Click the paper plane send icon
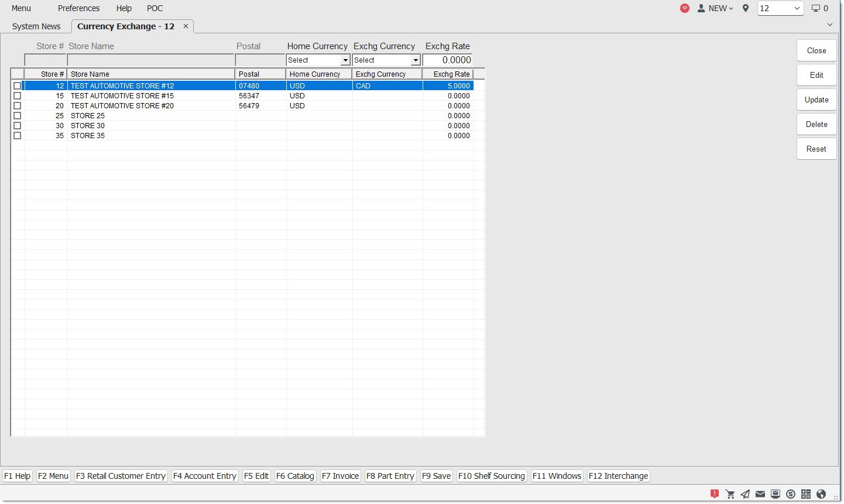The height and width of the screenshot is (504, 844). (x=745, y=494)
